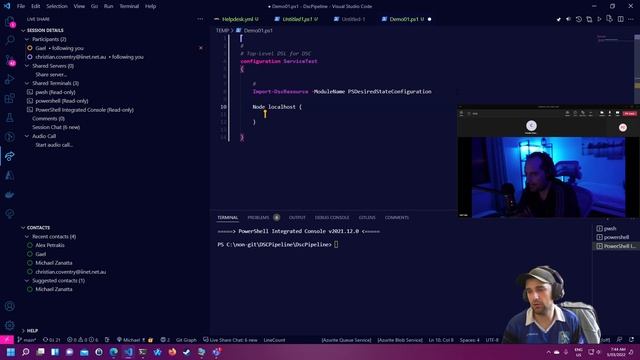Open the Search view in activity bar
Viewport: 640px width, 360px height.
[x=9, y=40]
